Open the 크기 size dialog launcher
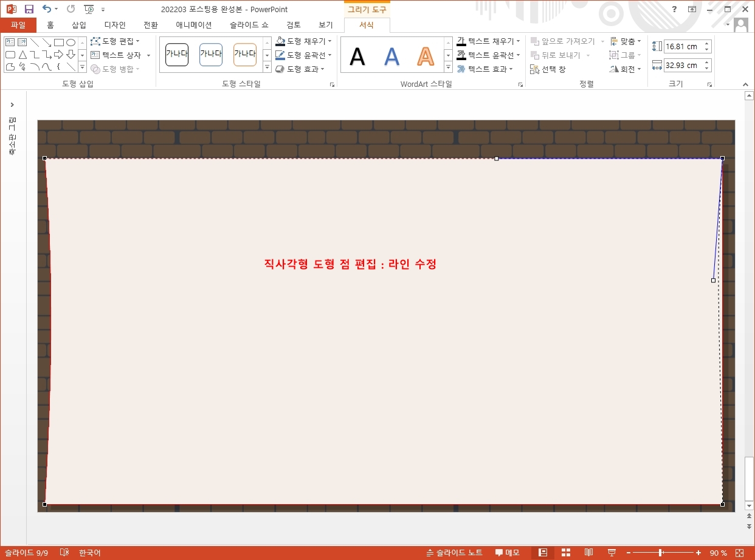Viewport: 755px width, 560px height. pyautogui.click(x=709, y=85)
